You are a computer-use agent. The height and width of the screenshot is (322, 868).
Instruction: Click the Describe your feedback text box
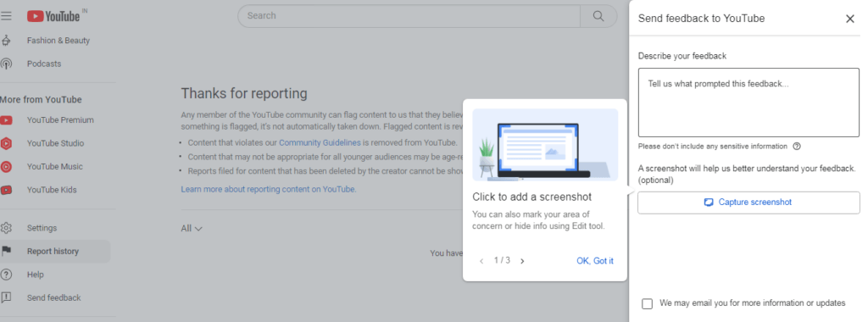[748, 103]
